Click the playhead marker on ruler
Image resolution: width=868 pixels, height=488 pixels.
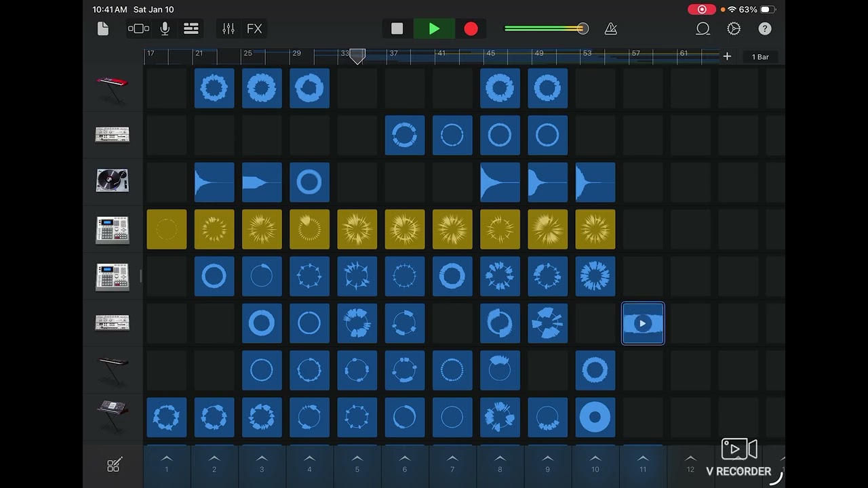(357, 57)
